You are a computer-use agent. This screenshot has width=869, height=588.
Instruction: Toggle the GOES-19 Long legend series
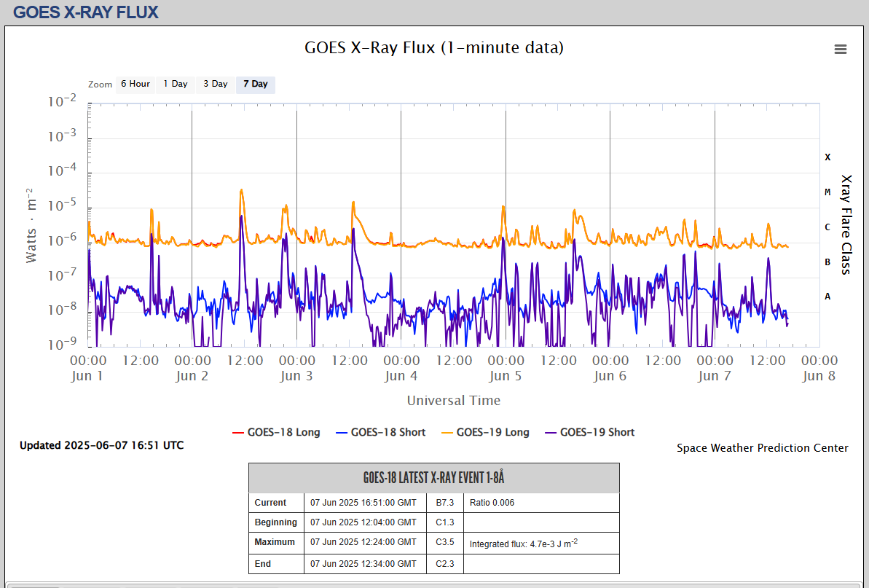(485, 432)
